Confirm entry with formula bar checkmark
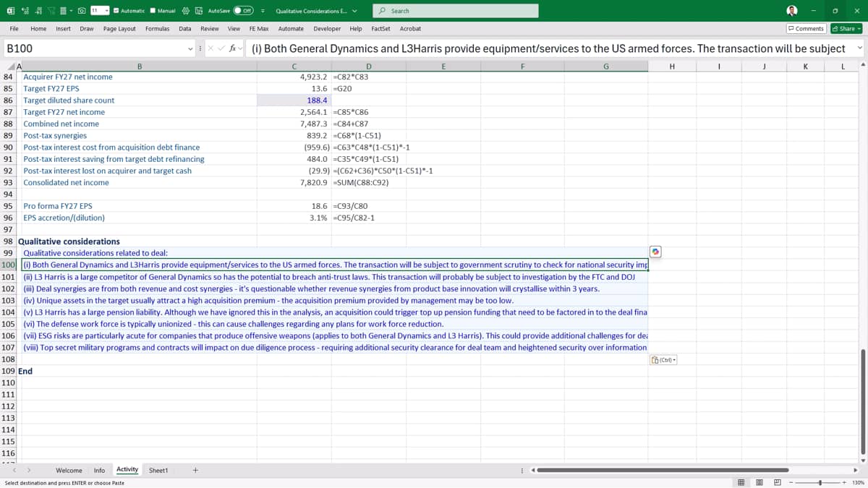 (221, 48)
